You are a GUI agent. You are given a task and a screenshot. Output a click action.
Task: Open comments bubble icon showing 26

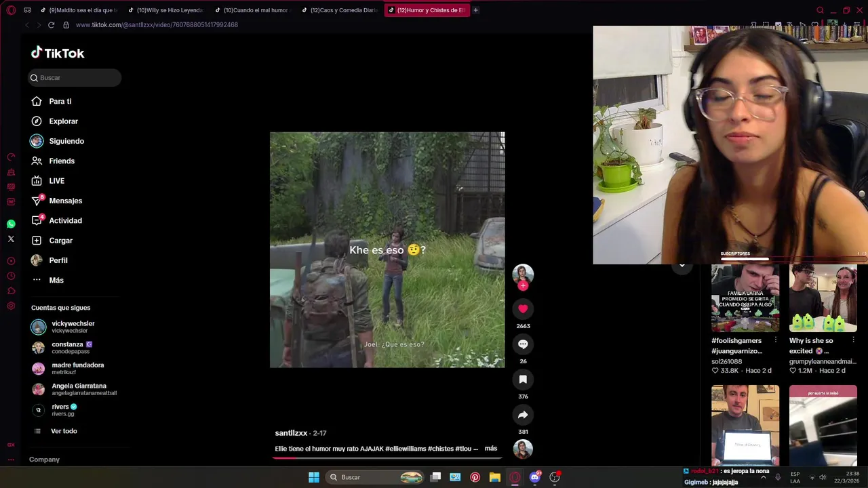[523, 344]
